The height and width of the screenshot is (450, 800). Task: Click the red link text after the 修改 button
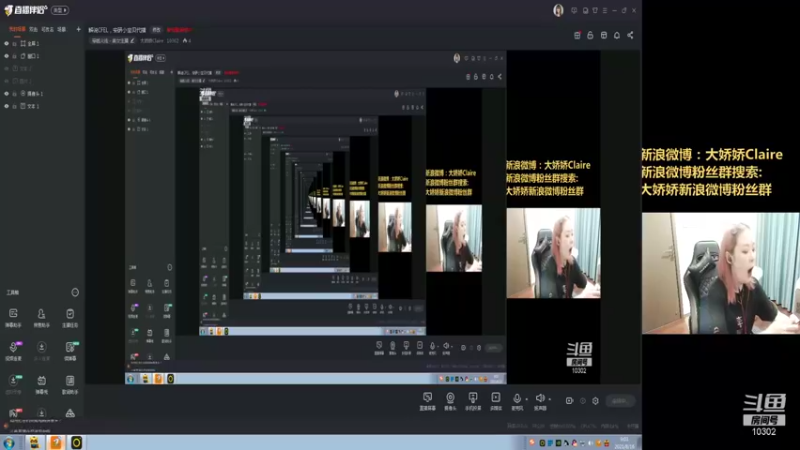point(179,30)
